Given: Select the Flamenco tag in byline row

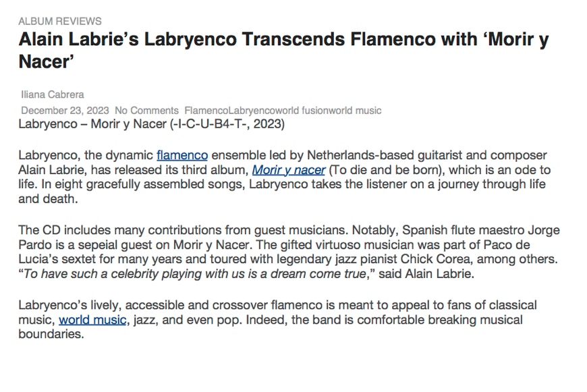Looking at the screenshot, I should (206, 110).
